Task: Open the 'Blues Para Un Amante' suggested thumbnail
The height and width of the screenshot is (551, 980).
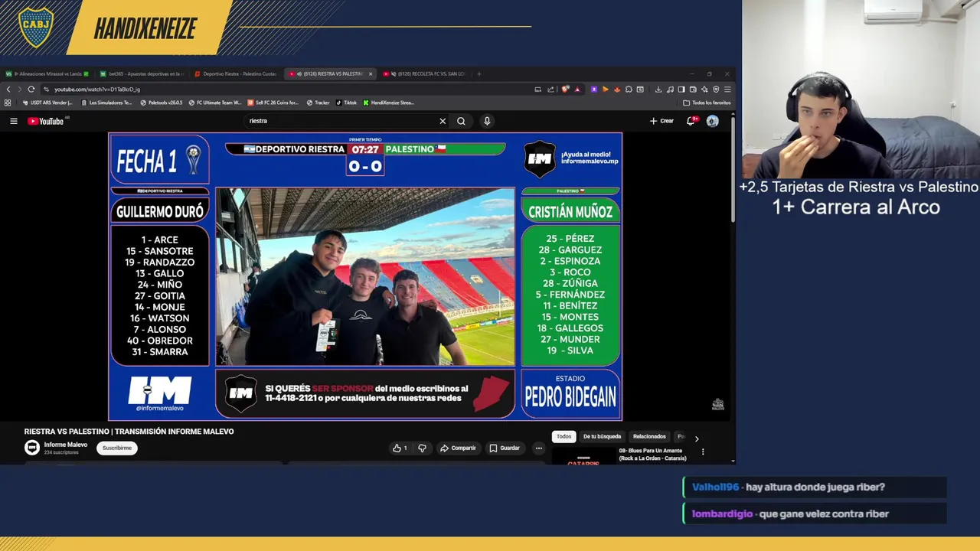Action: 583,456
